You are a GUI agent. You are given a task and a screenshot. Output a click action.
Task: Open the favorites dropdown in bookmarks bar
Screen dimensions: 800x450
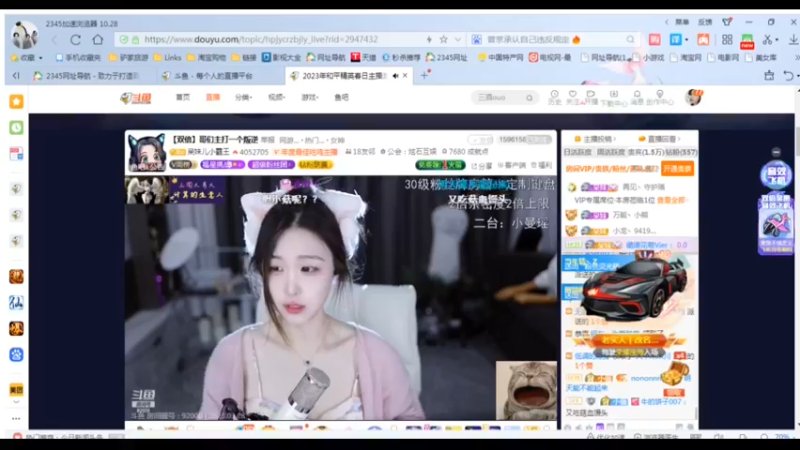point(27,58)
